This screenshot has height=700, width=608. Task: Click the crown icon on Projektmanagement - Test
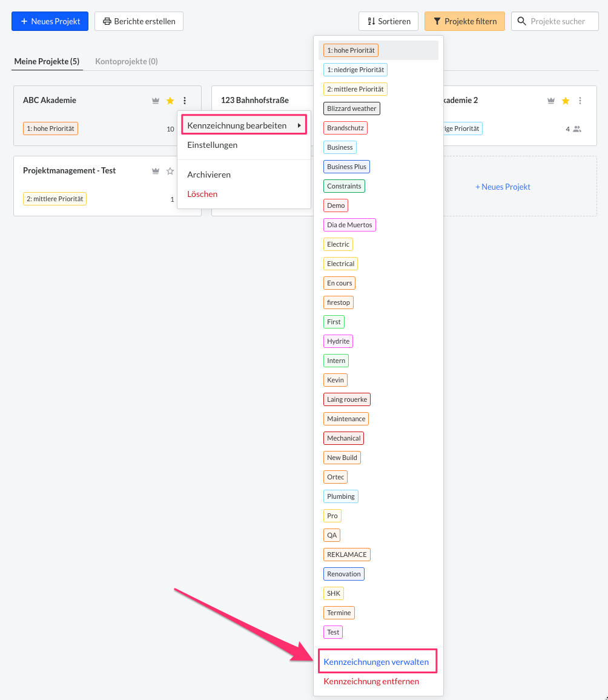coord(156,171)
